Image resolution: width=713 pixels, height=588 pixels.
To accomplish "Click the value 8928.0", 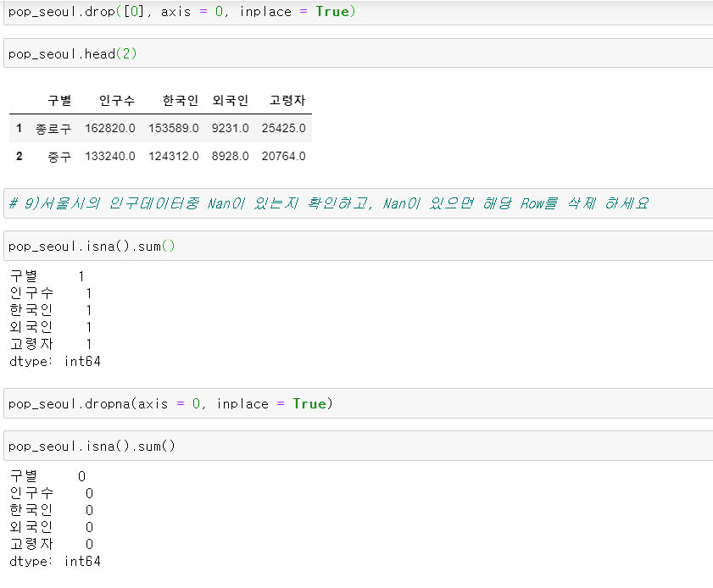I will click(230, 156).
